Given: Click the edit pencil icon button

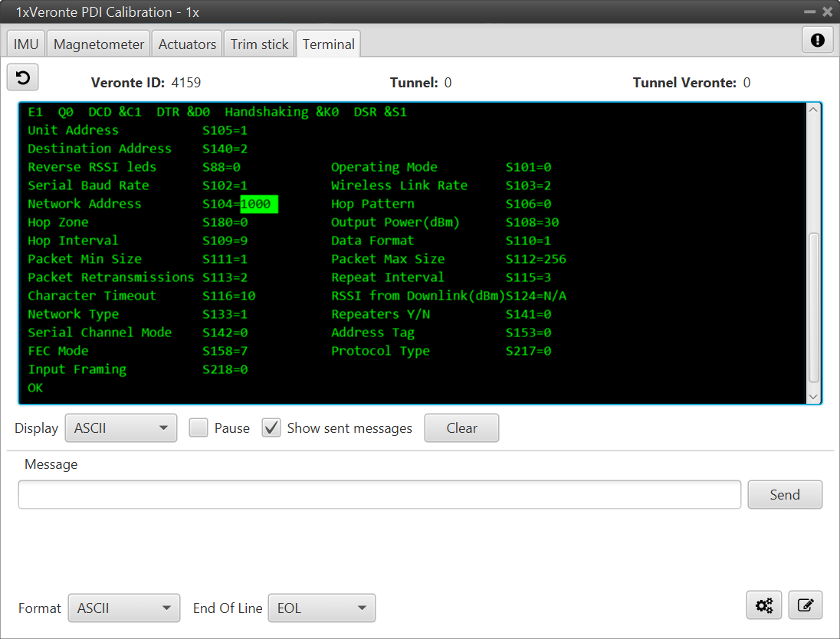Looking at the screenshot, I should pyautogui.click(x=805, y=605).
